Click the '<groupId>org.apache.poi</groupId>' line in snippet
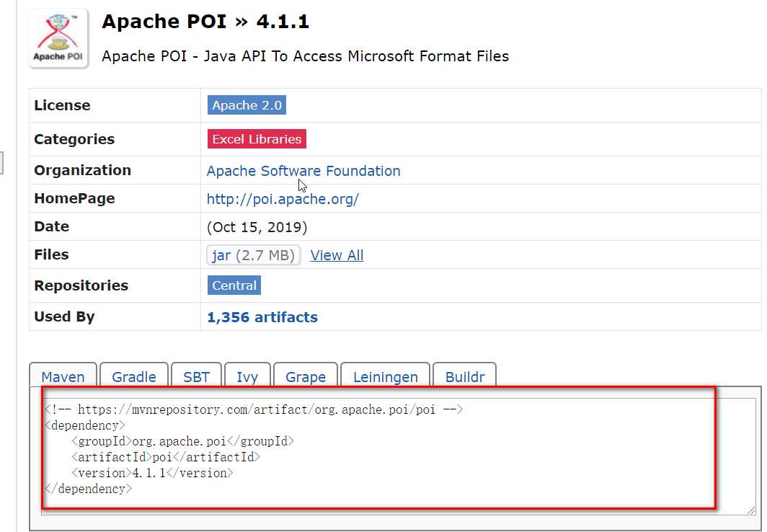This screenshot has width=767, height=532. click(182, 441)
